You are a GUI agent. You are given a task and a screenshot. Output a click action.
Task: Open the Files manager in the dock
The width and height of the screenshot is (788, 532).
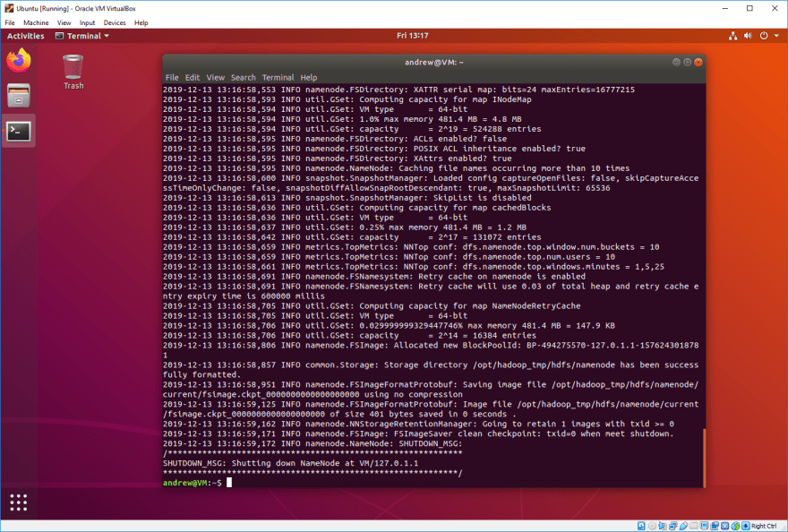click(19, 96)
